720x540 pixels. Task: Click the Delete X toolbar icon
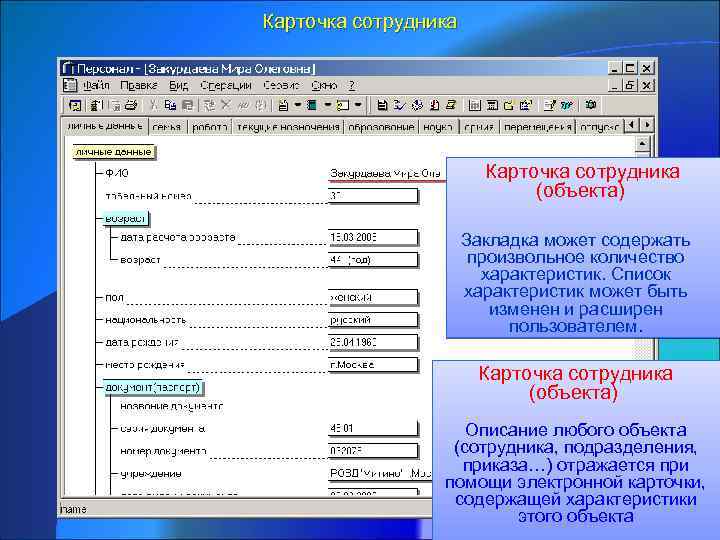click(225, 106)
